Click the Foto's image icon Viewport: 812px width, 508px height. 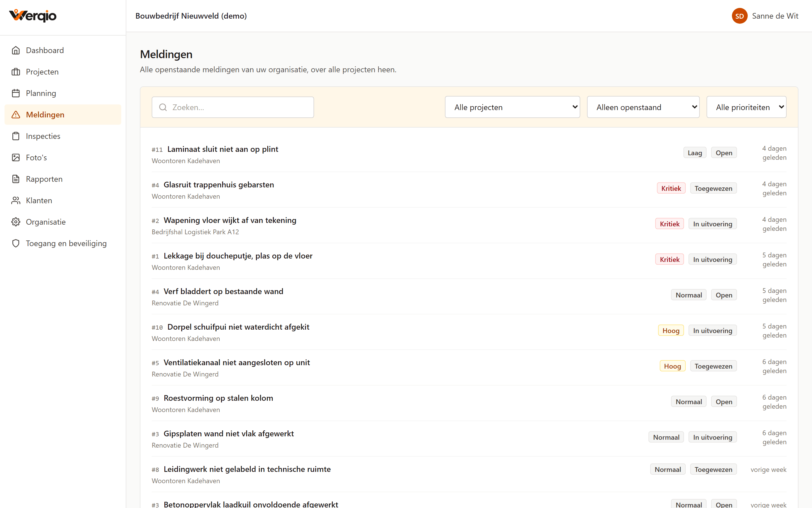tap(16, 157)
